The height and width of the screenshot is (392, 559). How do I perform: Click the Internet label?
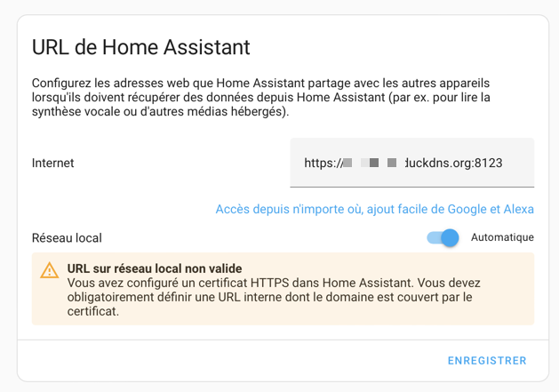(52, 163)
